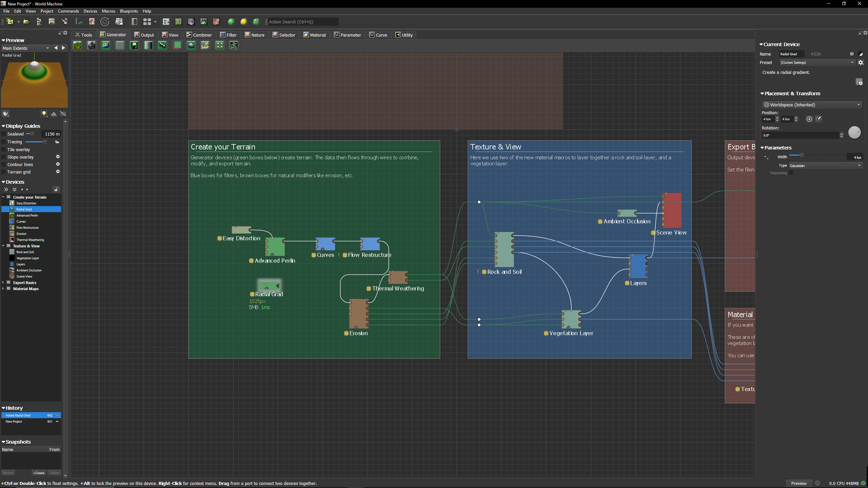Click the settings gear beside Preset
Image resolution: width=868 pixels, height=488 pixels.
click(x=861, y=62)
